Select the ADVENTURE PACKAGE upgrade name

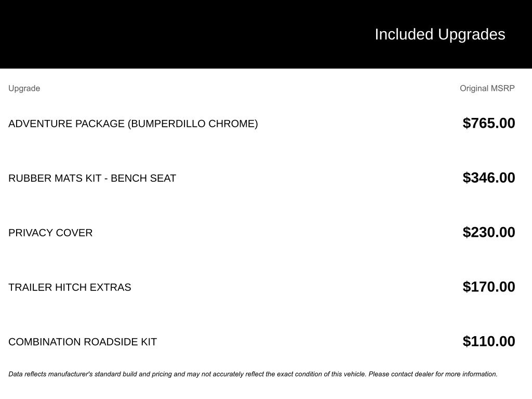(x=66, y=124)
